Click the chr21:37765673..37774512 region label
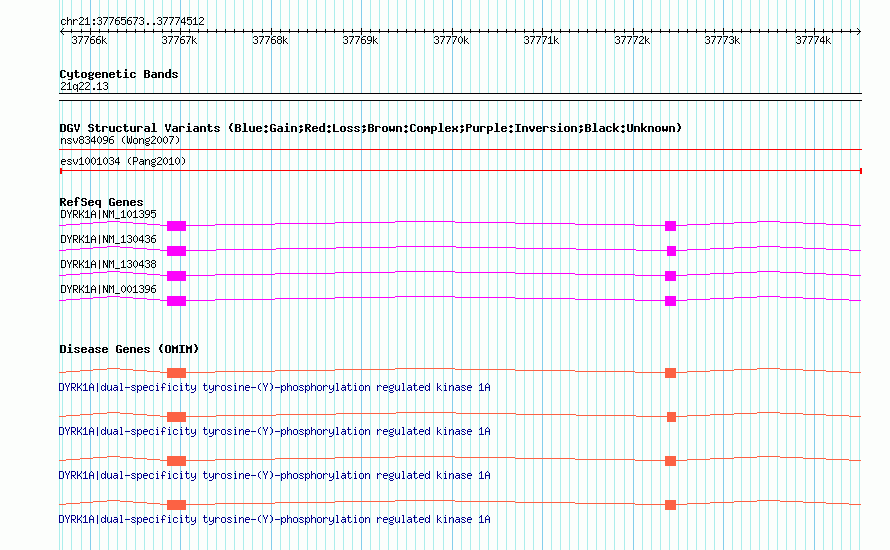This screenshot has height=550, width=890. (132, 22)
